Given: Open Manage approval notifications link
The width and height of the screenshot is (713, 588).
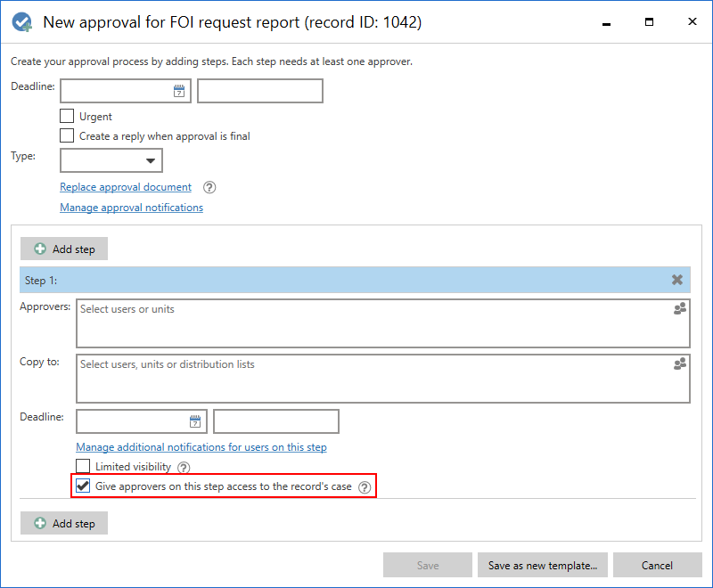Looking at the screenshot, I should click(x=131, y=208).
